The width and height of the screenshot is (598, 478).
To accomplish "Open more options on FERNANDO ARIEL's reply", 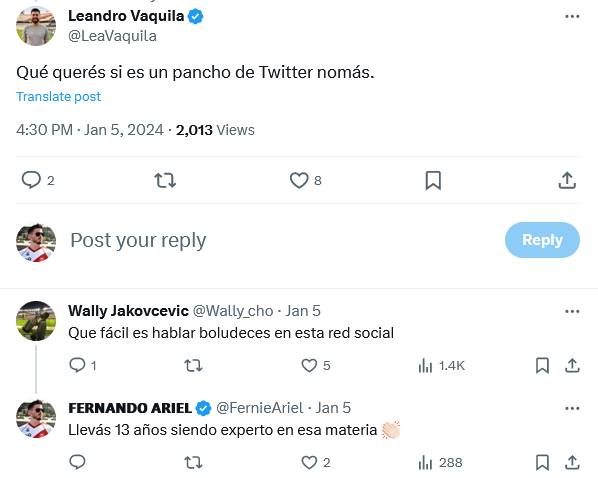I will [572, 408].
